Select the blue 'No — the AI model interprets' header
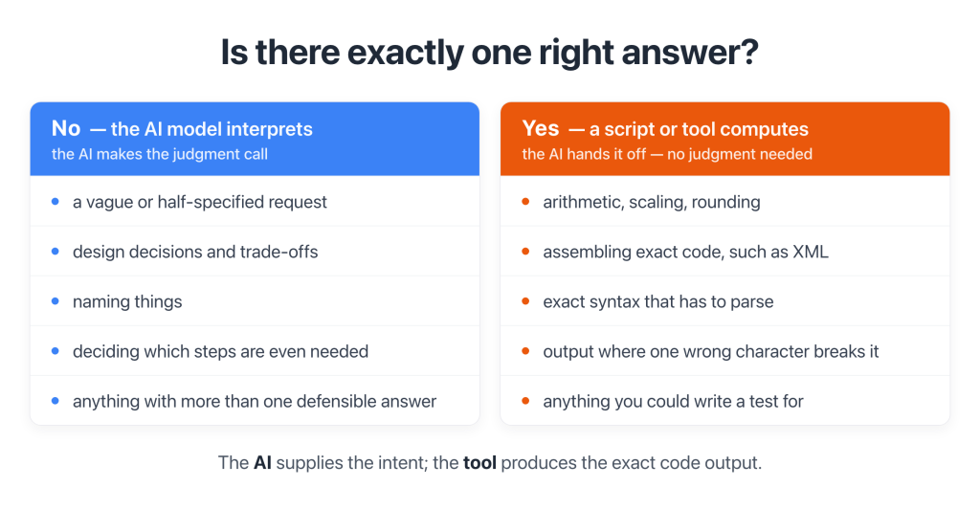Image resolution: width=980 pixels, height=531 pixels. (x=255, y=139)
